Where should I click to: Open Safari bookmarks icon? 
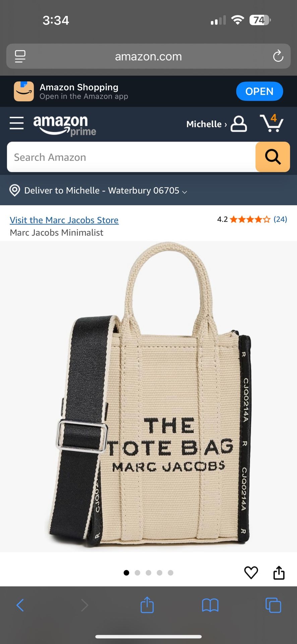210,605
